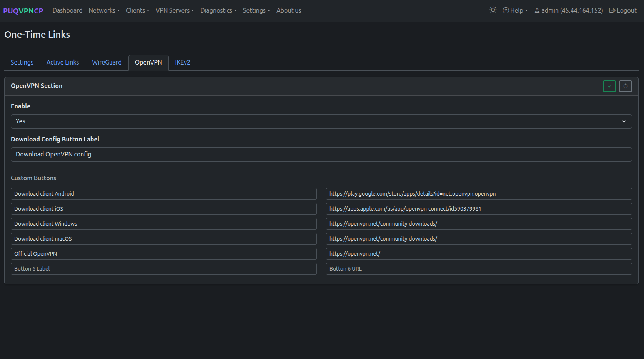Select the OpenVPN tab
Image resolution: width=644 pixels, height=359 pixels.
click(x=148, y=62)
